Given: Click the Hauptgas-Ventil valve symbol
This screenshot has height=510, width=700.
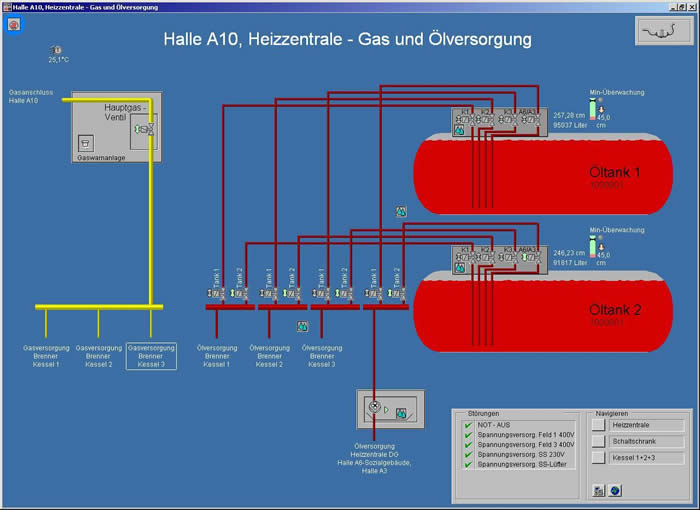Looking at the screenshot, I should click(144, 129).
